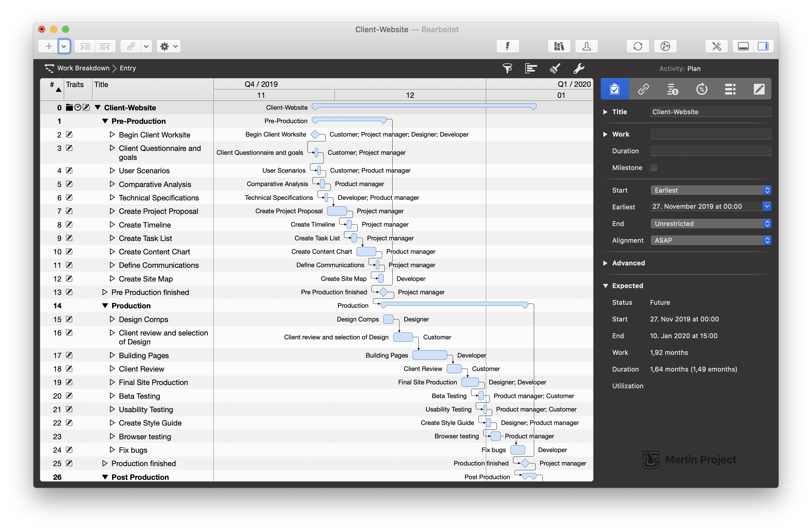The width and height of the screenshot is (812, 532).
Task: Open the tools settings icon in toolbar
Action: 717,46
